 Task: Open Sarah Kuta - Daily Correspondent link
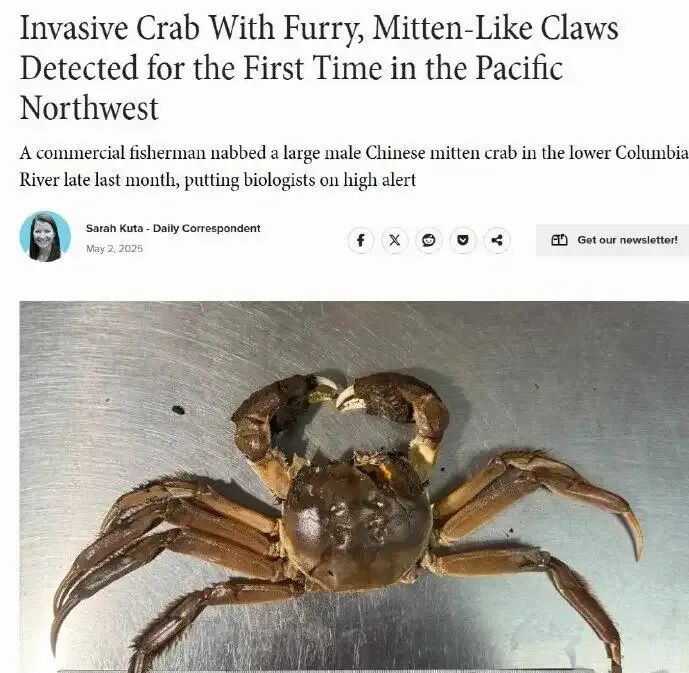[x=173, y=228]
